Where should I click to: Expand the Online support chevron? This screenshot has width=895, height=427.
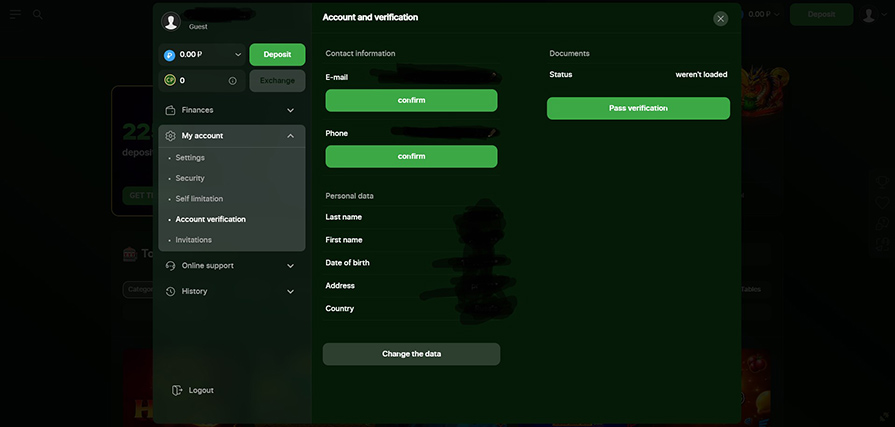(290, 266)
